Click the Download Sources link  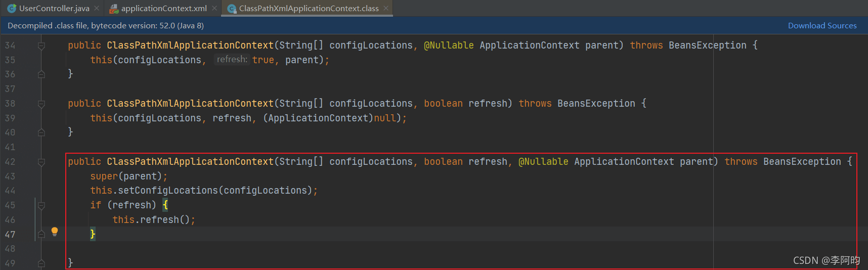pos(822,26)
